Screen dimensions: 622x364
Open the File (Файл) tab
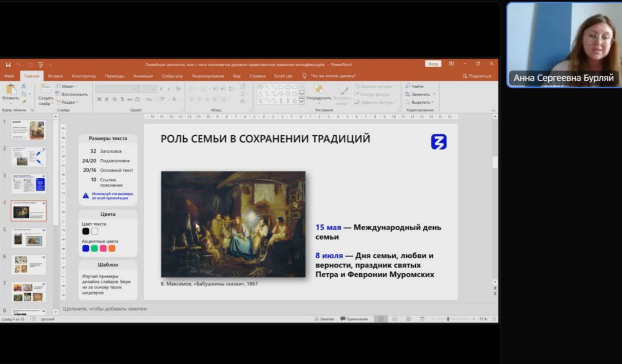9,76
